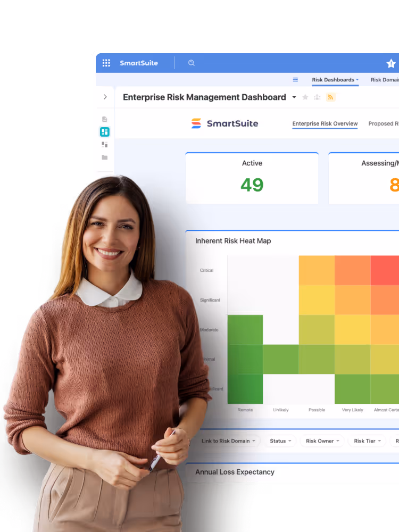Click the Very Likely axis label
This screenshot has width=399, height=532.
[353, 410]
